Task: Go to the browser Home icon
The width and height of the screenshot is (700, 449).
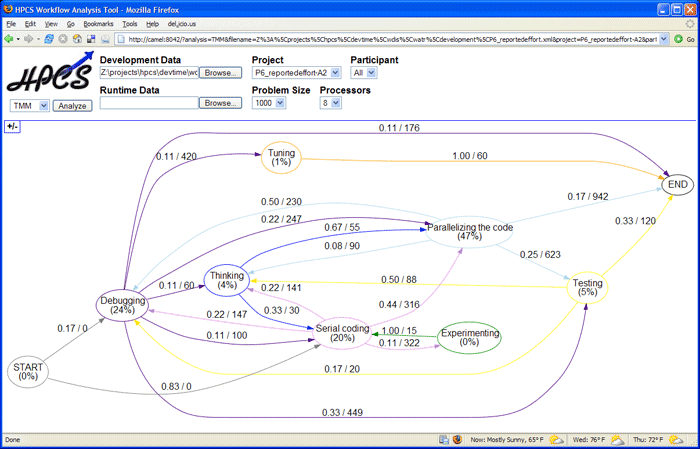Action: coord(77,39)
